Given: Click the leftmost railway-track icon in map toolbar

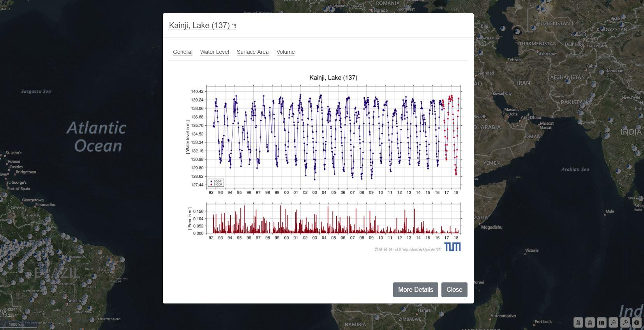Looking at the screenshot, I should click(579, 323).
